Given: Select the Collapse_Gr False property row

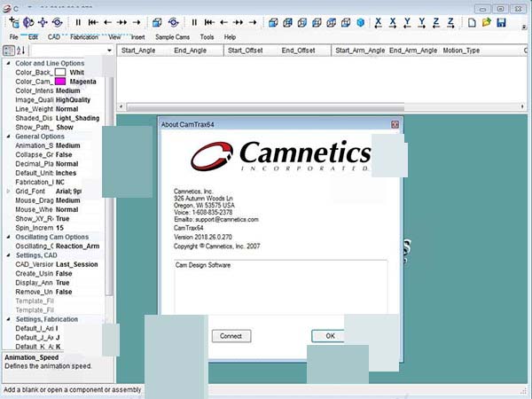Looking at the screenshot, I should [x=53, y=154].
